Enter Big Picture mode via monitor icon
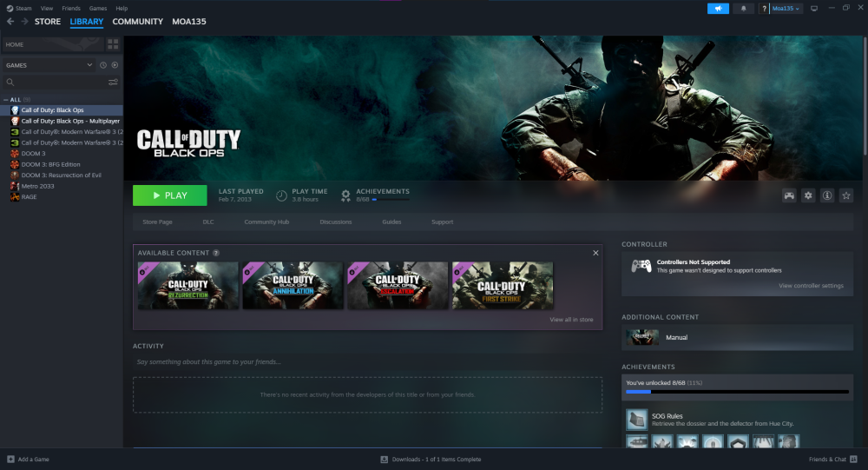The image size is (868, 470). click(x=814, y=9)
